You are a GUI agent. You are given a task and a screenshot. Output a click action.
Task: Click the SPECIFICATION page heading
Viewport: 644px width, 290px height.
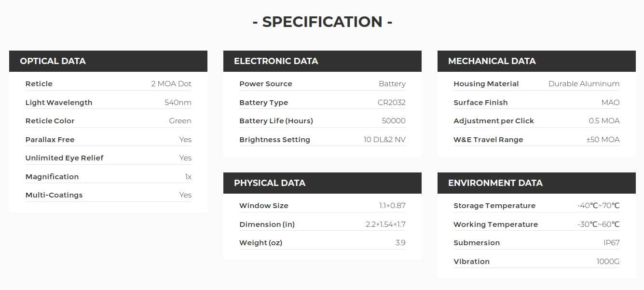[x=322, y=22]
